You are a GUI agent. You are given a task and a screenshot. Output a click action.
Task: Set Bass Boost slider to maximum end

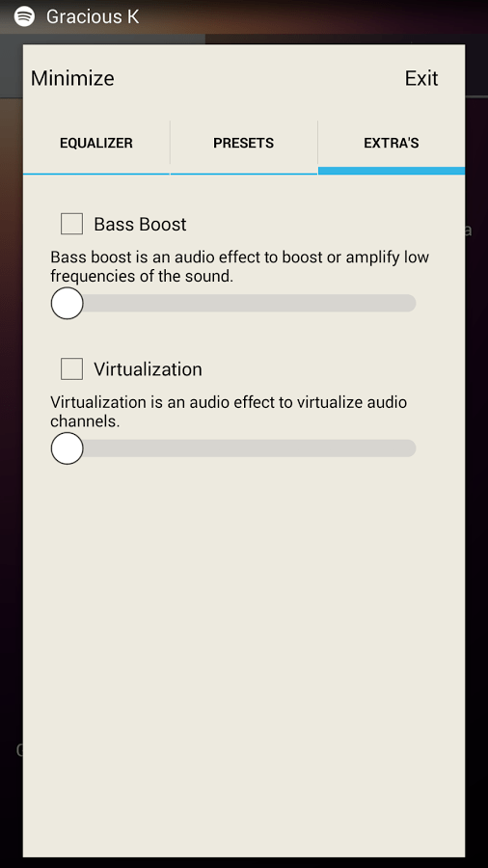tap(408, 304)
